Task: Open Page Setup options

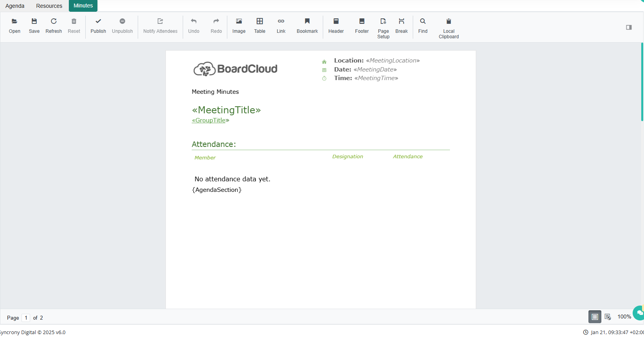Action: (383, 27)
